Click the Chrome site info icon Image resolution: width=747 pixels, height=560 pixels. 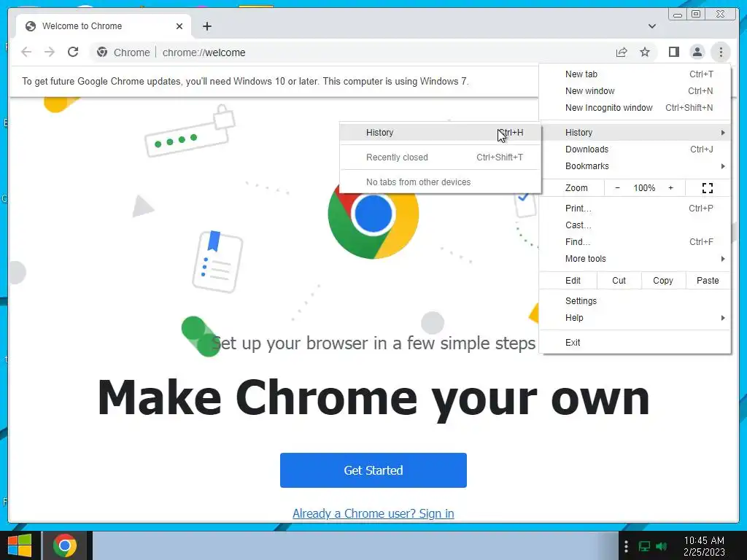102,52
